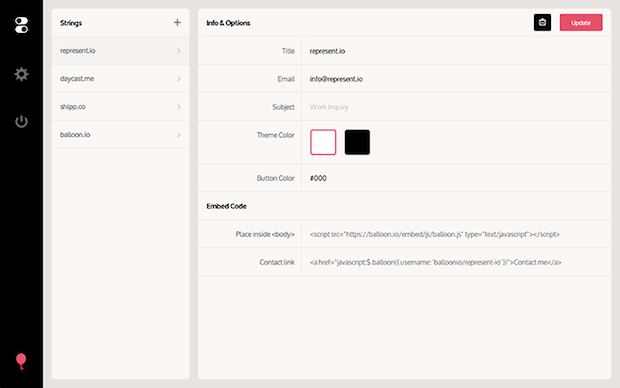Click the script embed code field
The image size is (620, 388).
point(456,234)
